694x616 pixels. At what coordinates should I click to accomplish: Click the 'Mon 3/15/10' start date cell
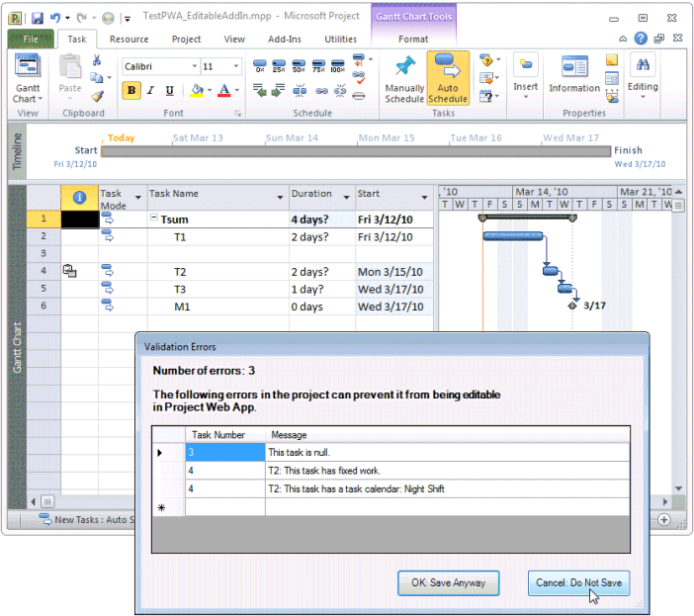(393, 272)
